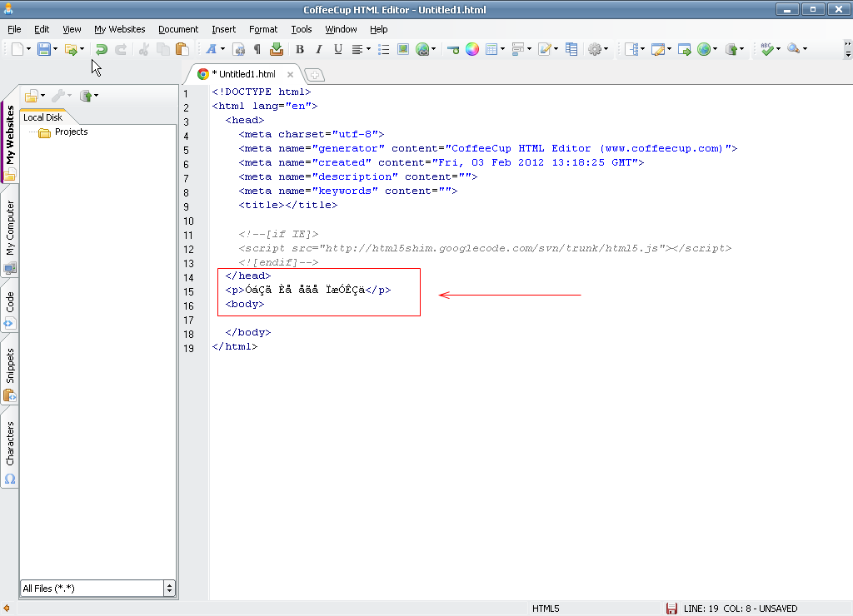Close the Untitled1.html tab
The width and height of the screenshot is (853, 616).
pos(291,74)
